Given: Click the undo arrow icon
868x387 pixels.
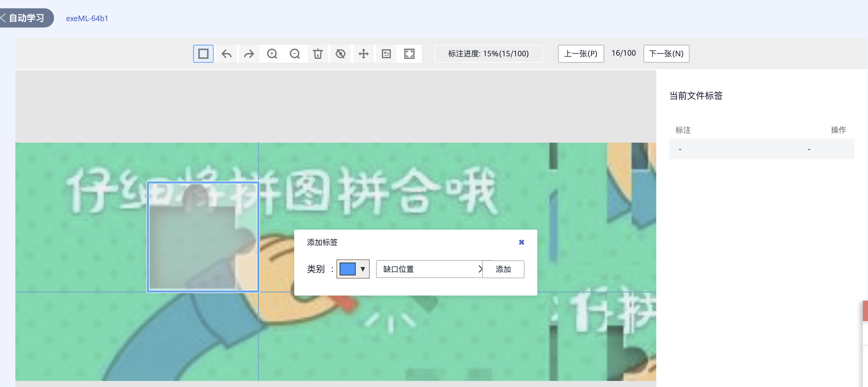Looking at the screenshot, I should pyautogui.click(x=226, y=54).
